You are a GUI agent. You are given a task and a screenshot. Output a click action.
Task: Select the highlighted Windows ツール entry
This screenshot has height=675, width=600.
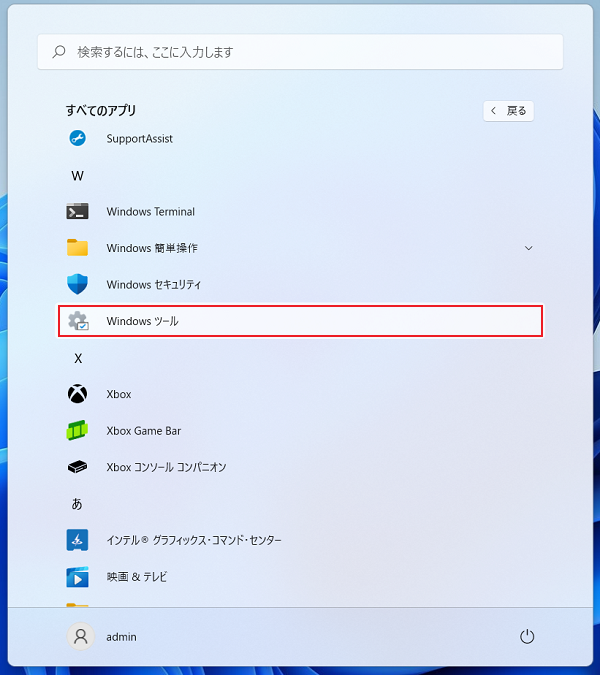300,321
